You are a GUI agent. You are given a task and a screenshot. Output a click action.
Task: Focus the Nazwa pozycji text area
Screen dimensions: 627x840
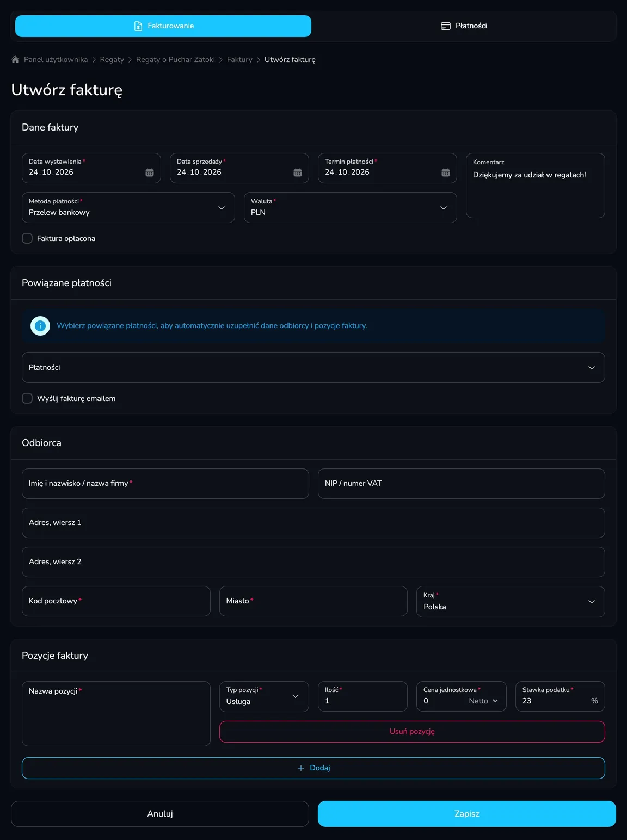(x=116, y=714)
